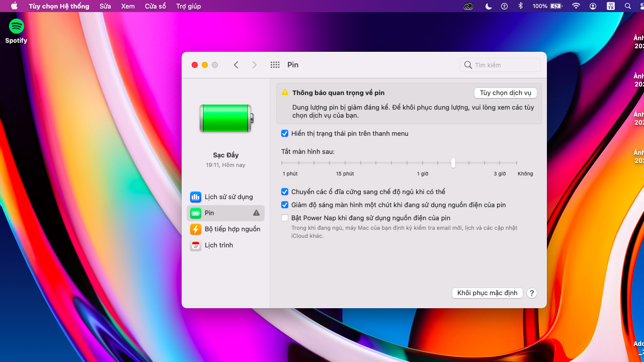
Task: Click the Tắt màn hình sau label
Action: [x=308, y=152]
